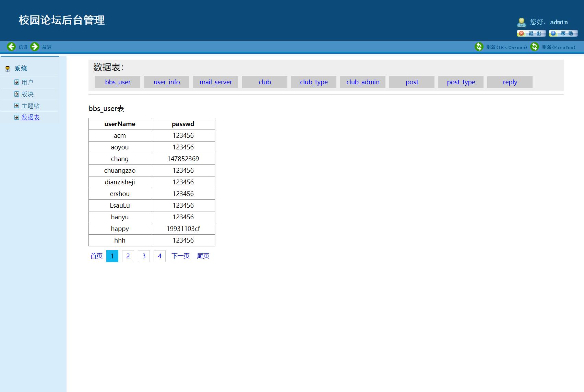Click the admin user avatar icon
584x392 pixels.
click(x=521, y=23)
